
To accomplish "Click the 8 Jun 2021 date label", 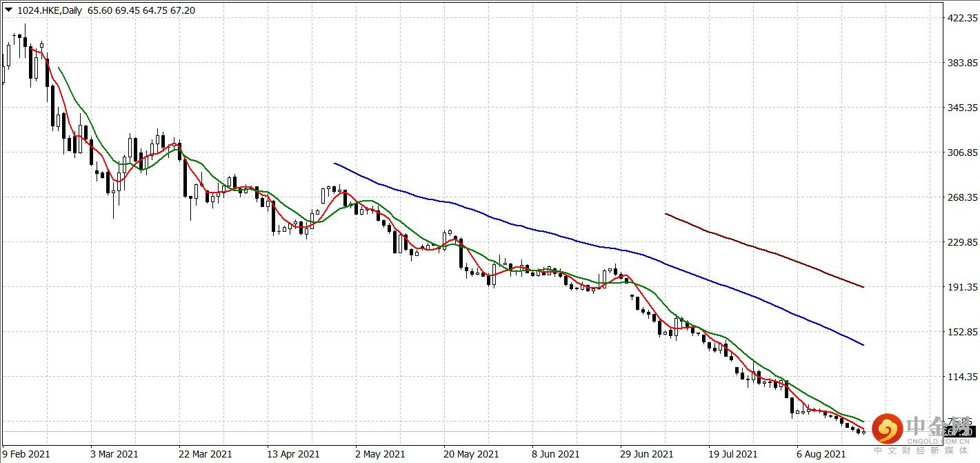I will (x=556, y=454).
